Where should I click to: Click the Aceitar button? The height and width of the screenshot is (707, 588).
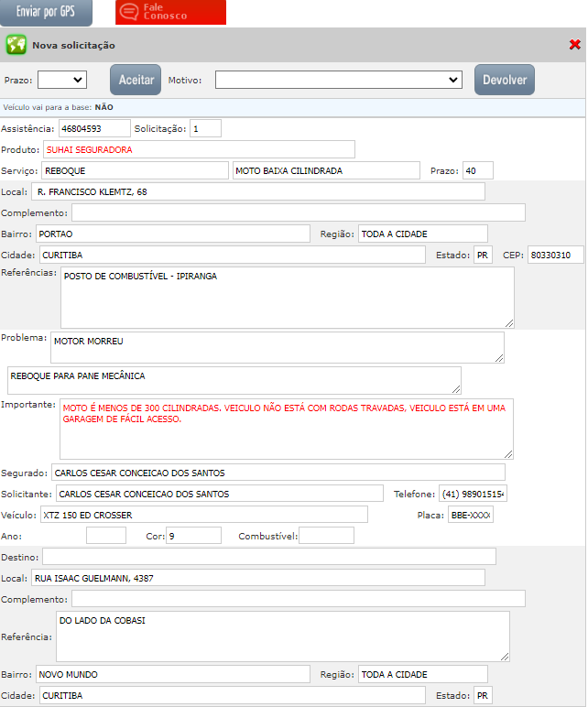pos(136,80)
